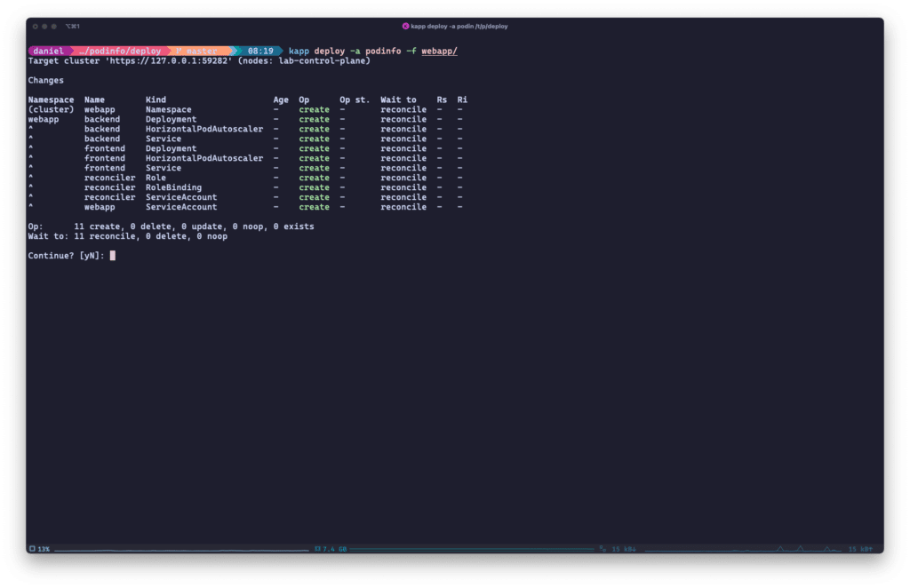The height and width of the screenshot is (588, 910).
Task: Click the network activity icon in status bar
Action: (x=603, y=549)
